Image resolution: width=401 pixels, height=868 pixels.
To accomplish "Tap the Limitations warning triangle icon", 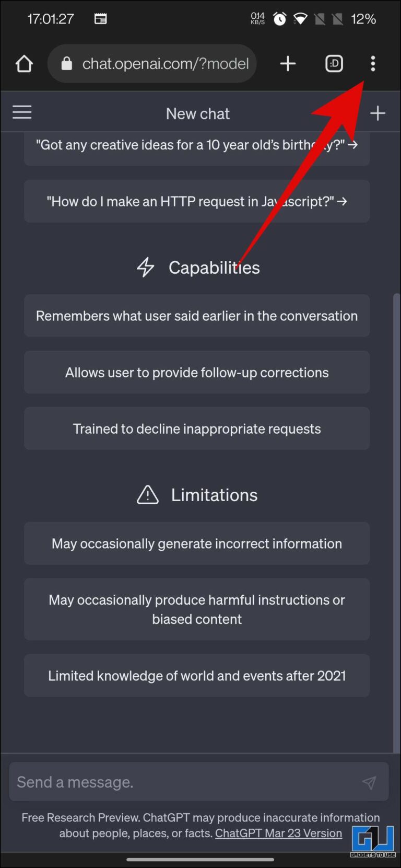I will point(147,495).
